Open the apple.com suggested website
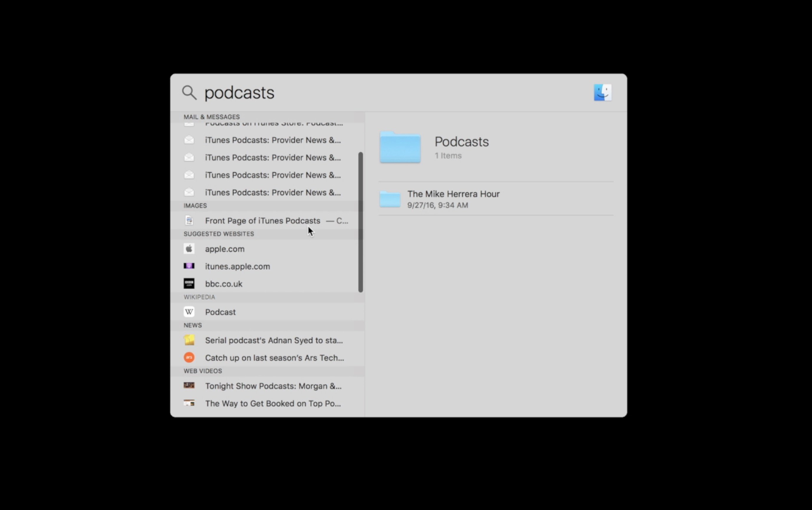Screen dimensions: 812x510 click(x=225, y=249)
